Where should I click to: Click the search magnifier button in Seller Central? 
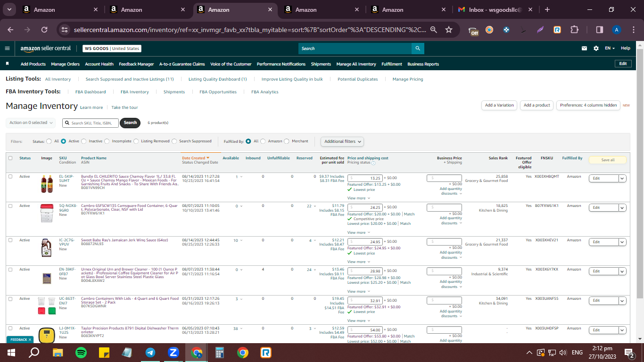click(417, 48)
